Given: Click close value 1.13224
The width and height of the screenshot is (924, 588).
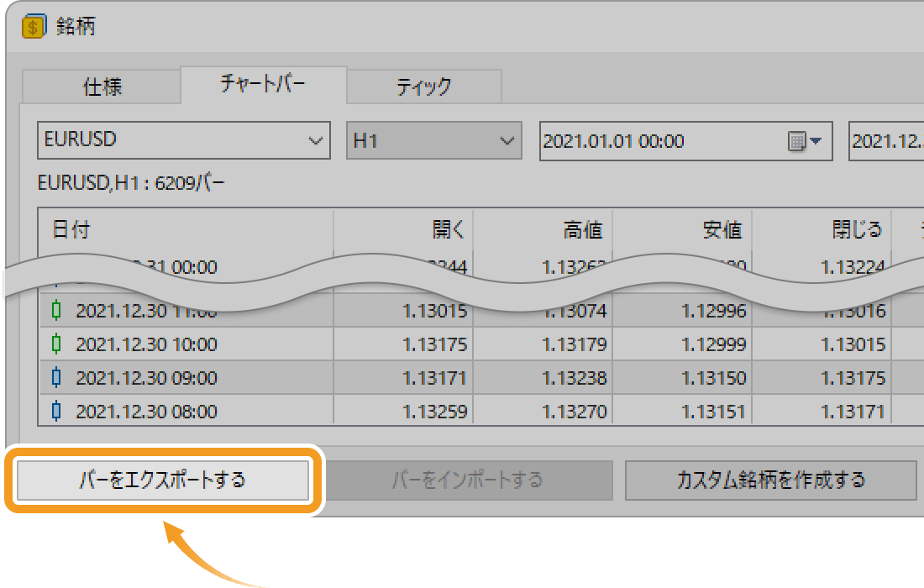Looking at the screenshot, I should 853,267.
